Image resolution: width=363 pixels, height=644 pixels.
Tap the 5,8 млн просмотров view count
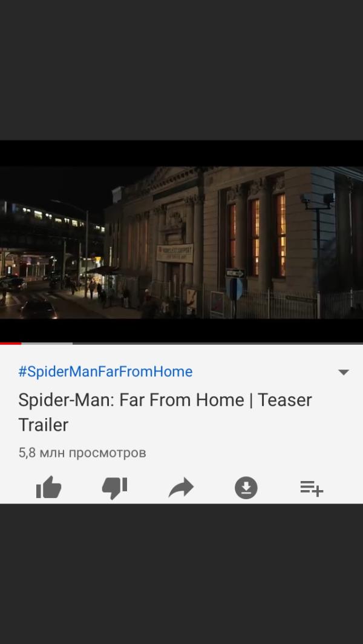click(82, 453)
